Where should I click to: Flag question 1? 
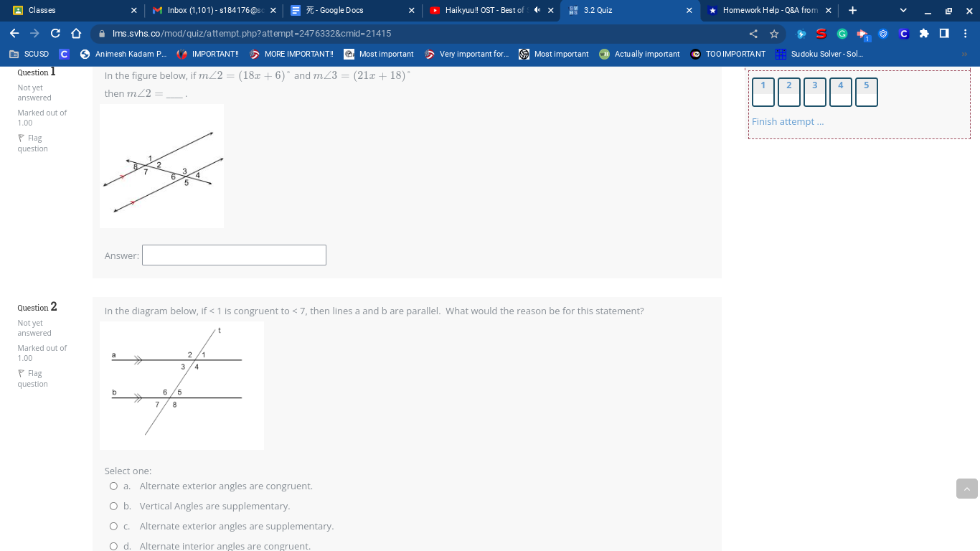click(x=32, y=143)
